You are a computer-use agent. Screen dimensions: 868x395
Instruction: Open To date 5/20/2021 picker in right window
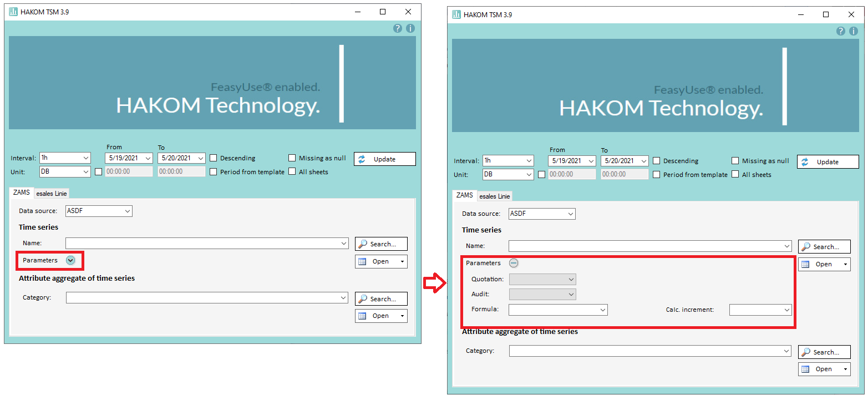point(625,161)
